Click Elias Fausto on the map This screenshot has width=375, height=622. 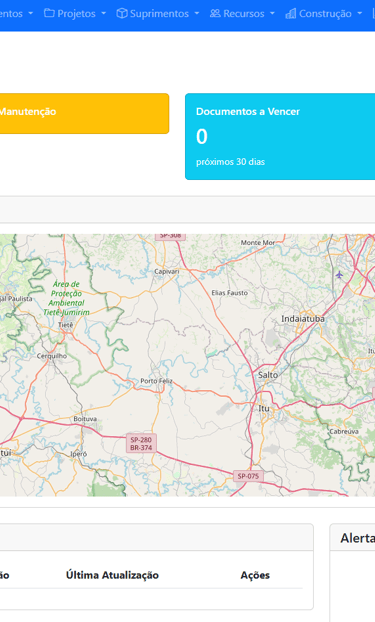[x=229, y=293]
